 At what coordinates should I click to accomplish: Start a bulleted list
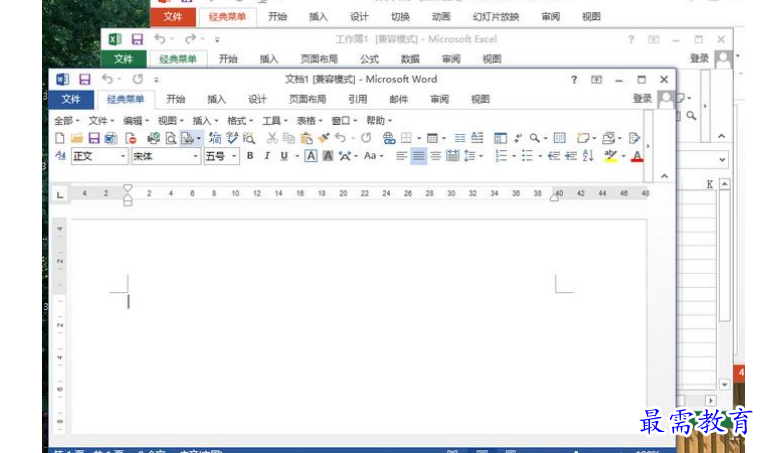(x=527, y=156)
